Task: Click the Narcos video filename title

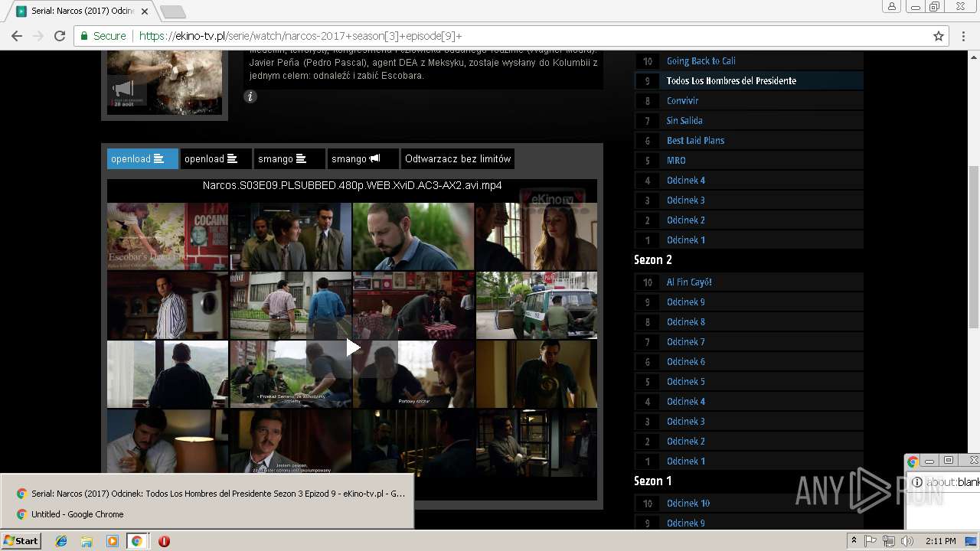Action: (x=352, y=186)
